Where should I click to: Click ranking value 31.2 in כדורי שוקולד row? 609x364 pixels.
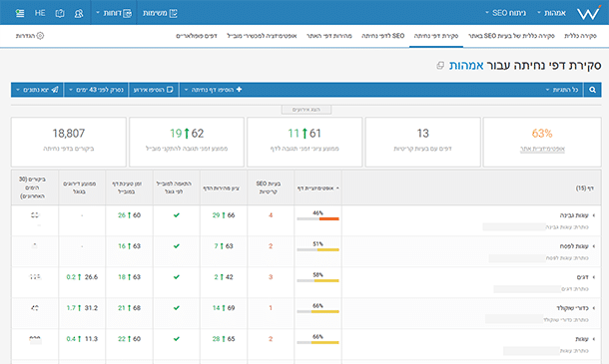tap(91, 308)
